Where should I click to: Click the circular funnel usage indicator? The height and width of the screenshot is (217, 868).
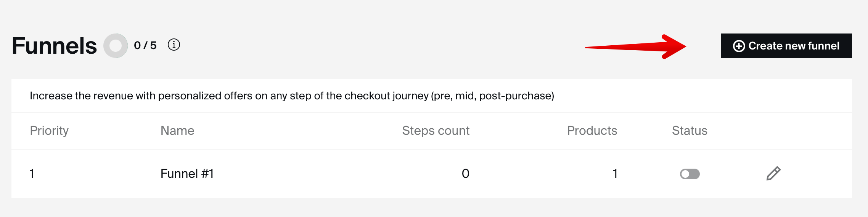pyautogui.click(x=116, y=46)
